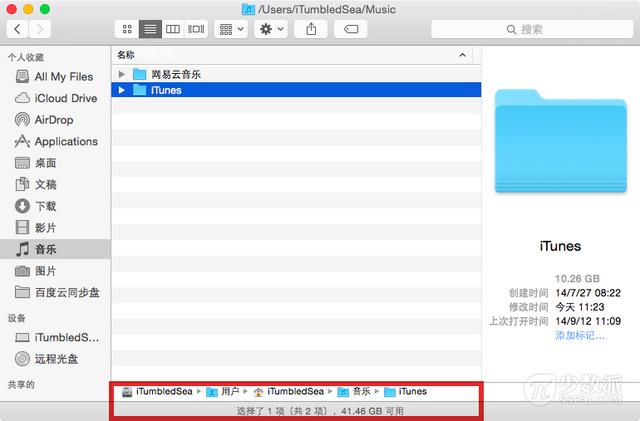
Task: Click the 修改时间 今天 11:23 value
Action: 580,307
